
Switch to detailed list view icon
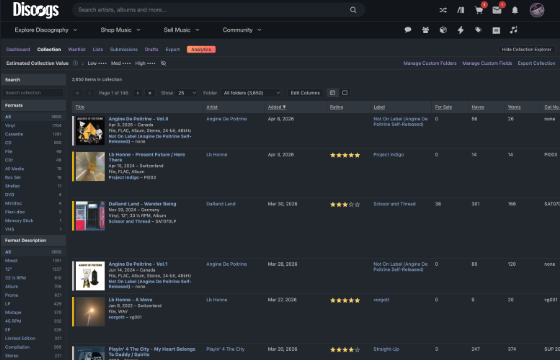click(x=332, y=93)
